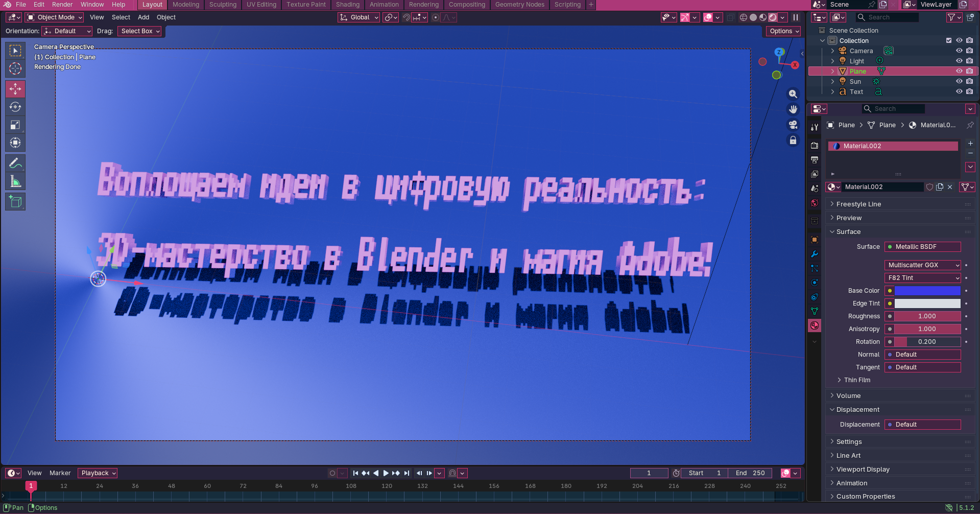Image resolution: width=980 pixels, height=514 pixels.
Task: Open the Base Color swatch
Action: [927, 291]
